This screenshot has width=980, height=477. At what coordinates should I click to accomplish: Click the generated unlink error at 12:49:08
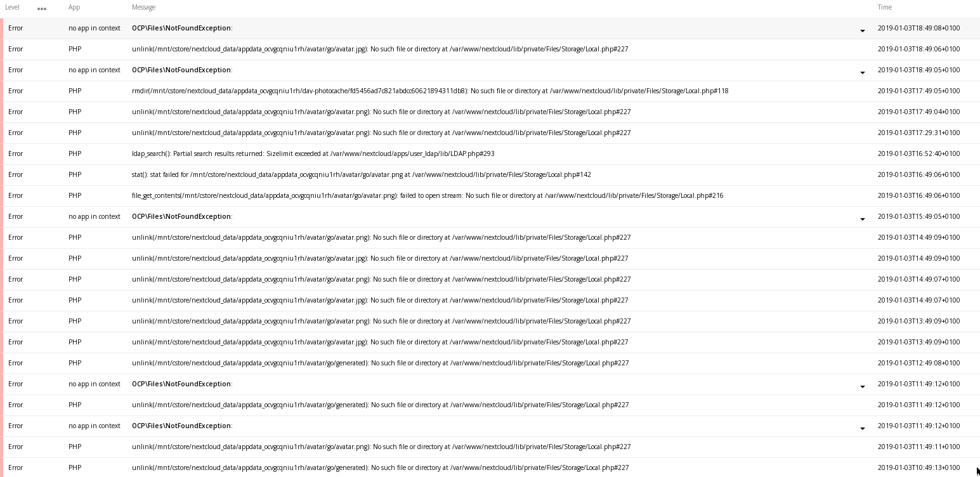click(380, 363)
